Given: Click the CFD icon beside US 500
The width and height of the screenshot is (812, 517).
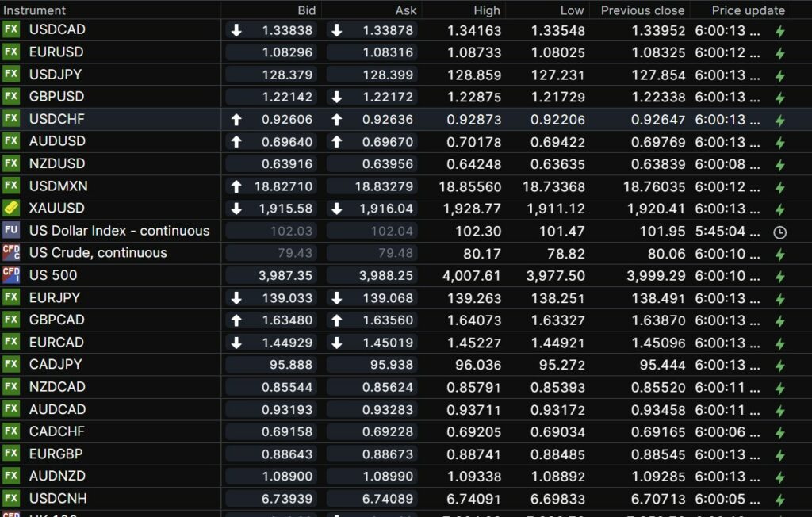Looking at the screenshot, I should [11, 275].
